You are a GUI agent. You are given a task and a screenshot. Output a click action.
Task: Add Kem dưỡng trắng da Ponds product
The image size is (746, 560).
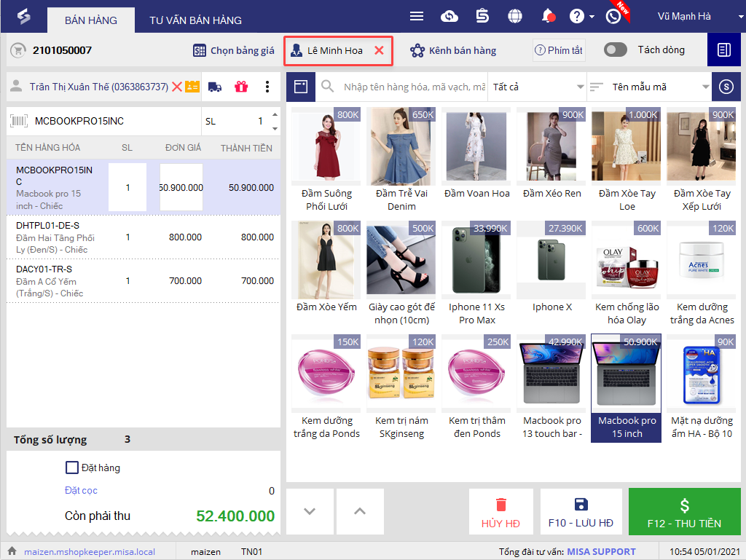click(x=326, y=387)
